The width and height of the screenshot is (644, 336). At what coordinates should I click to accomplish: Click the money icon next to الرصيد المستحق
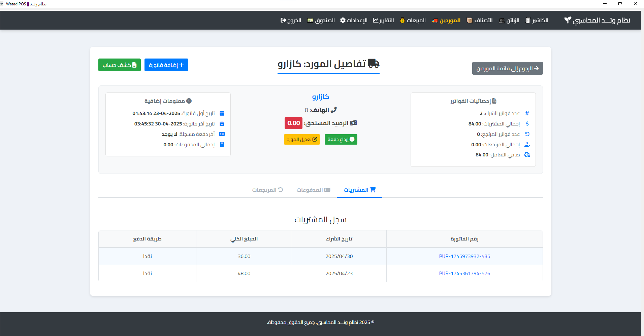point(353,123)
